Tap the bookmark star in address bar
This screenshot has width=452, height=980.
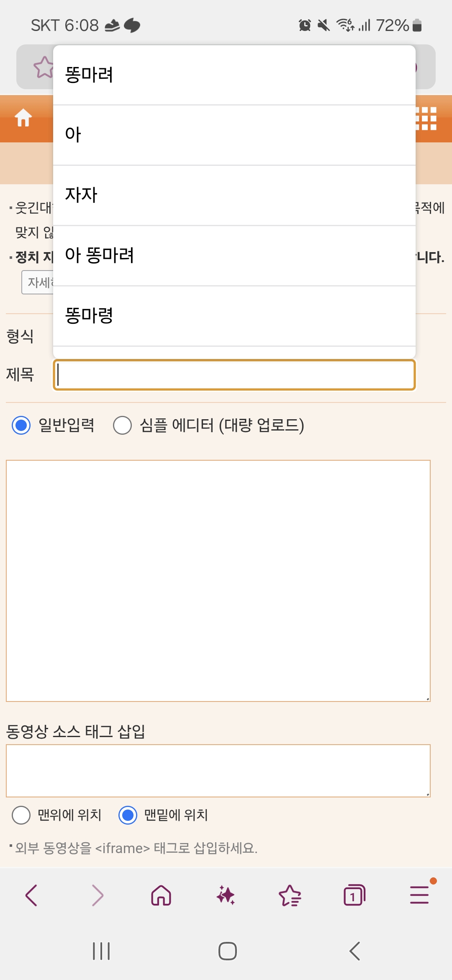point(44,67)
